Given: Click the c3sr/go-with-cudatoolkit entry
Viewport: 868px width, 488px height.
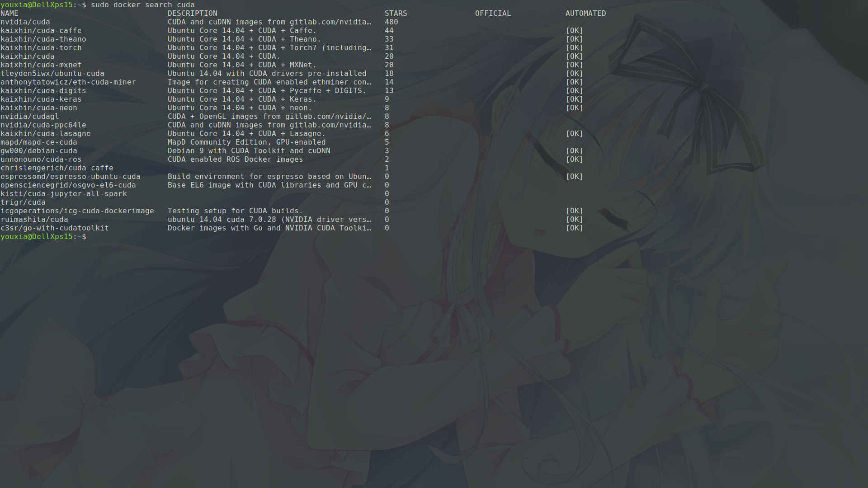Looking at the screenshot, I should [55, 228].
